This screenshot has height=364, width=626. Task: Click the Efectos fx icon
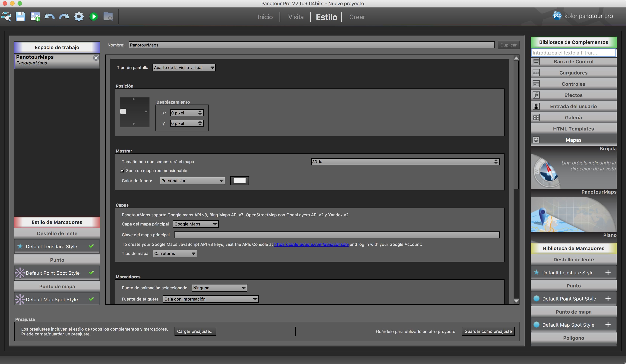pyautogui.click(x=536, y=95)
